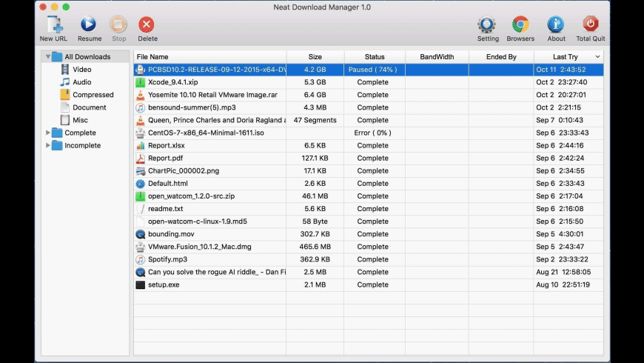Select the Video category

[x=81, y=70]
